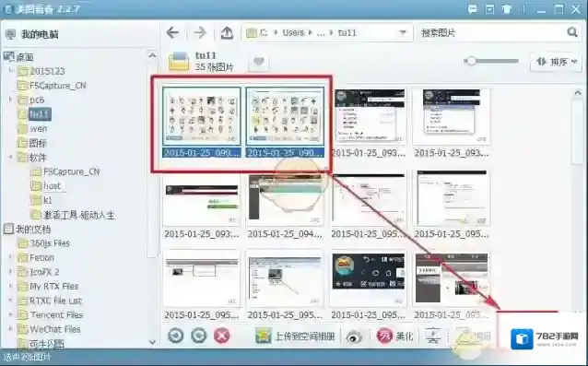Click the pink 美化 beautify icon
Screen dimensions: 588x366
(x=384, y=336)
